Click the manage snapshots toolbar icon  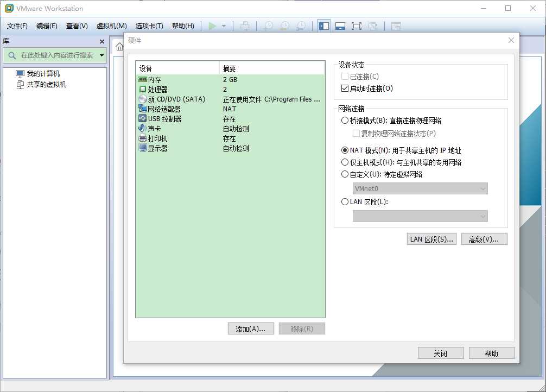click(301, 26)
